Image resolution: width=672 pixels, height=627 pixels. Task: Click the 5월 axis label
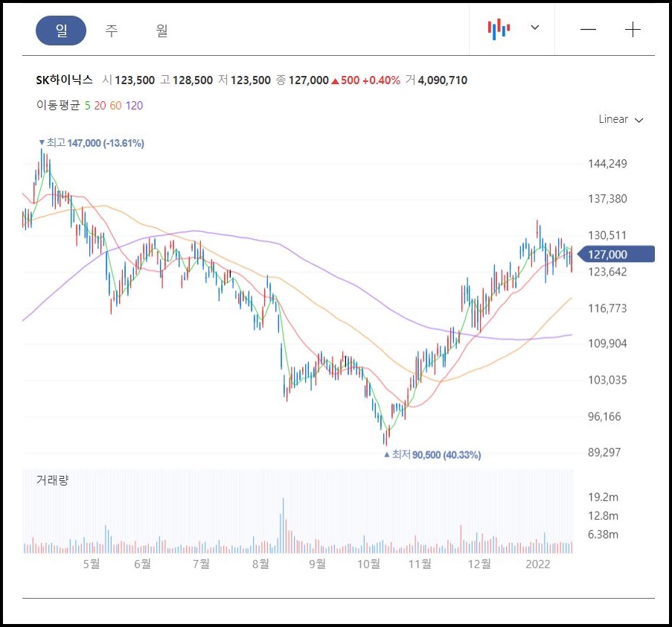[92, 564]
